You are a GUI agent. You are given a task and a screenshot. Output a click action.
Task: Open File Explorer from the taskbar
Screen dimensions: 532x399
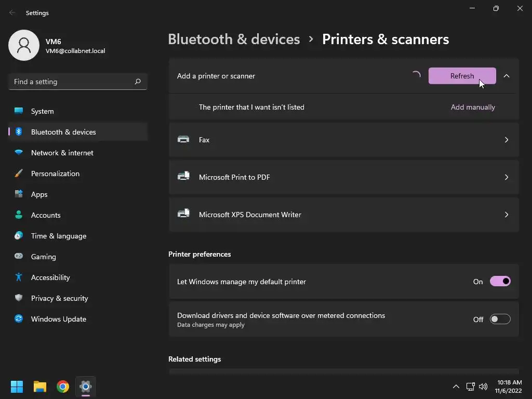tap(40, 387)
